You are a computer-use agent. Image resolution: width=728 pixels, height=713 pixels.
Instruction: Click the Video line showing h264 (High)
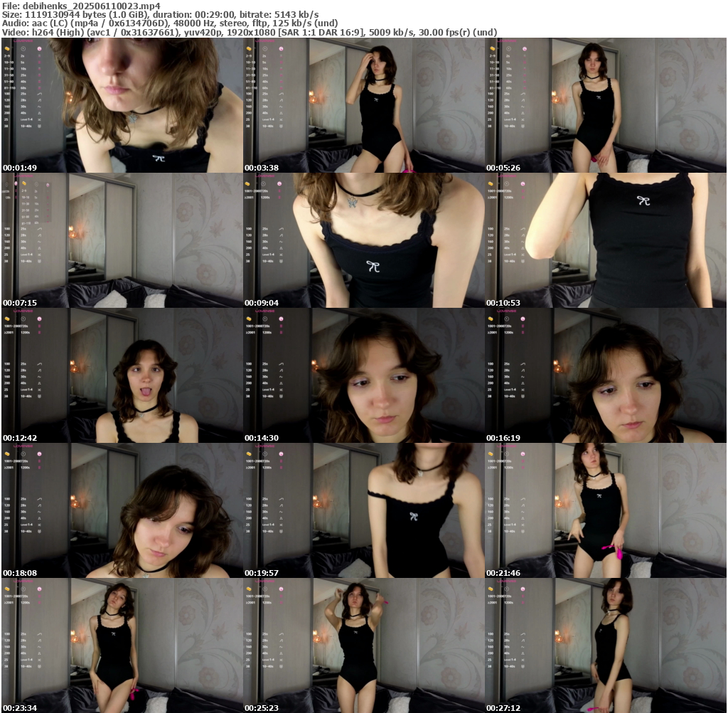(x=250, y=33)
